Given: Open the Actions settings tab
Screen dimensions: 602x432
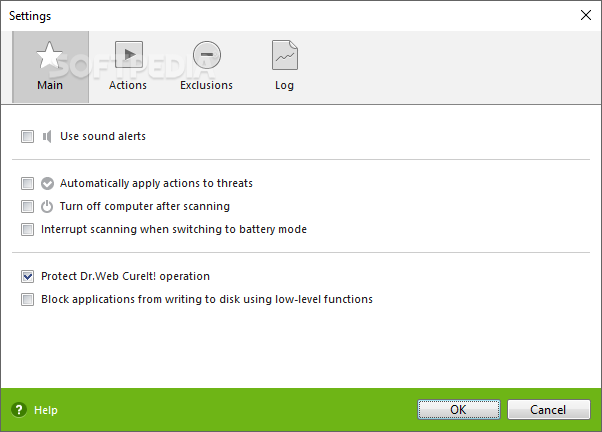Looking at the screenshot, I should pos(128,66).
